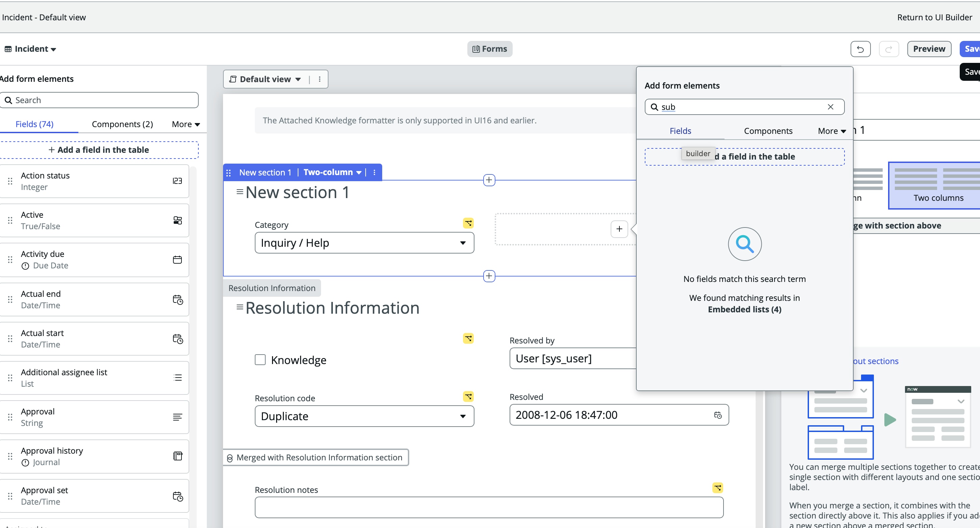Screen dimensions: 980x528
Task: Open the Incident table dropdown
Action: [30, 49]
